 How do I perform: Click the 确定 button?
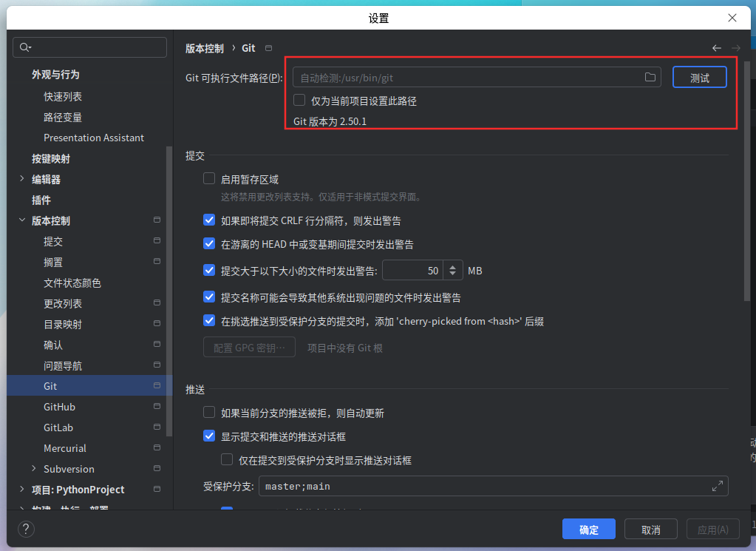pos(589,530)
